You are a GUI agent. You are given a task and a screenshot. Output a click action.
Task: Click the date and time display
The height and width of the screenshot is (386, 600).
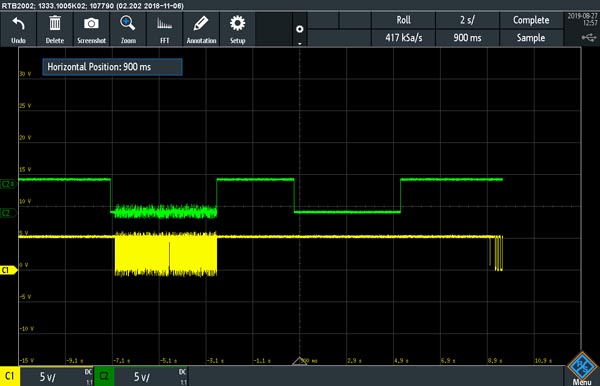point(582,20)
